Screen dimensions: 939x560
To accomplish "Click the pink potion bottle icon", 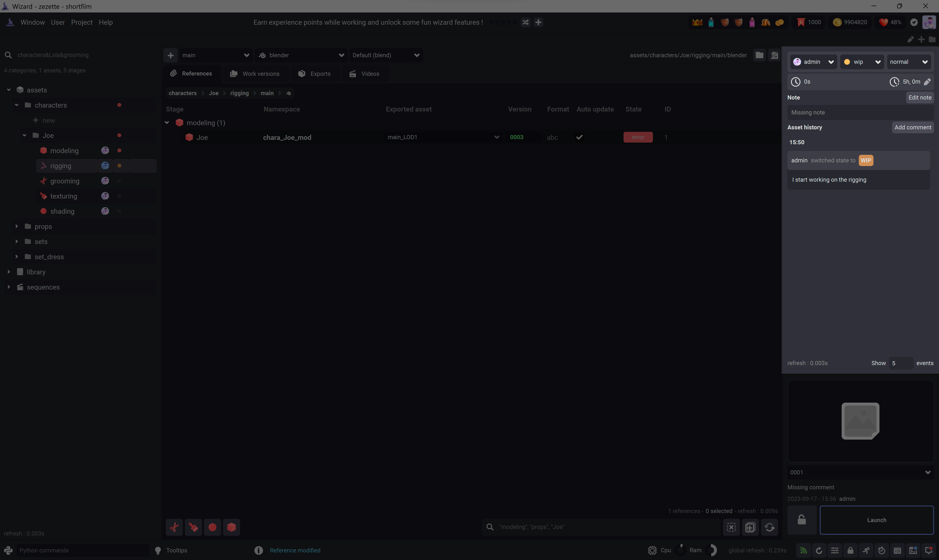I will tap(752, 22).
